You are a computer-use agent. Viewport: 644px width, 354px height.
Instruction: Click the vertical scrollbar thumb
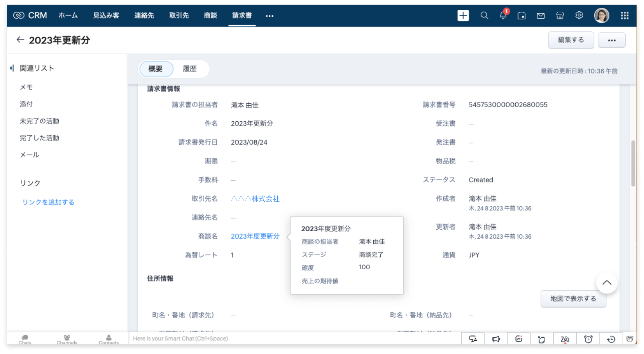pyautogui.click(x=633, y=163)
